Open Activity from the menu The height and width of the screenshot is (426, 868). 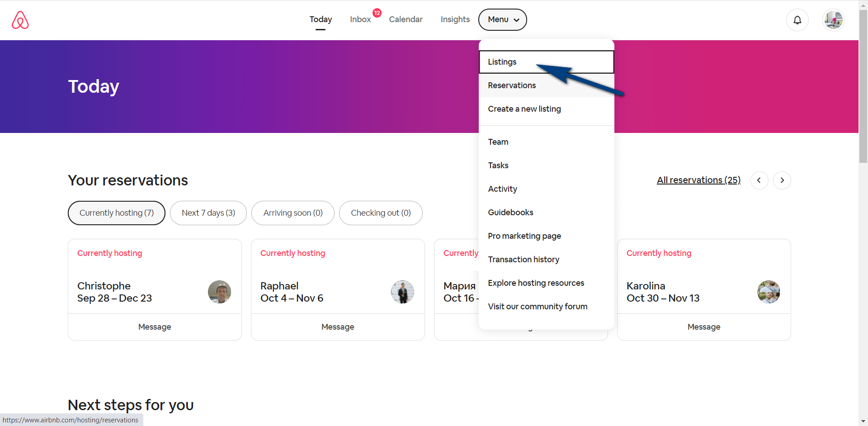tap(547, 189)
